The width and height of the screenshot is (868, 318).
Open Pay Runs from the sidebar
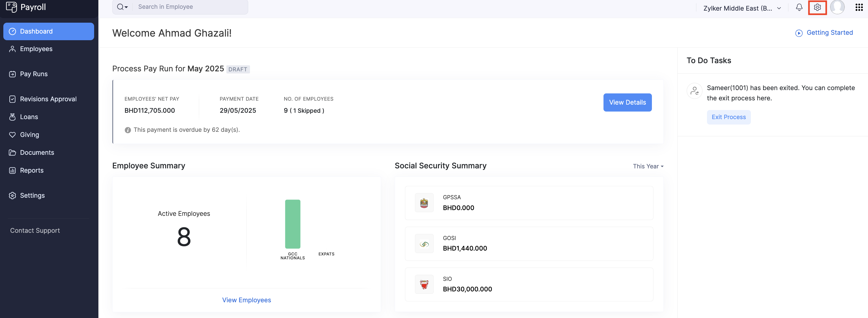(34, 74)
